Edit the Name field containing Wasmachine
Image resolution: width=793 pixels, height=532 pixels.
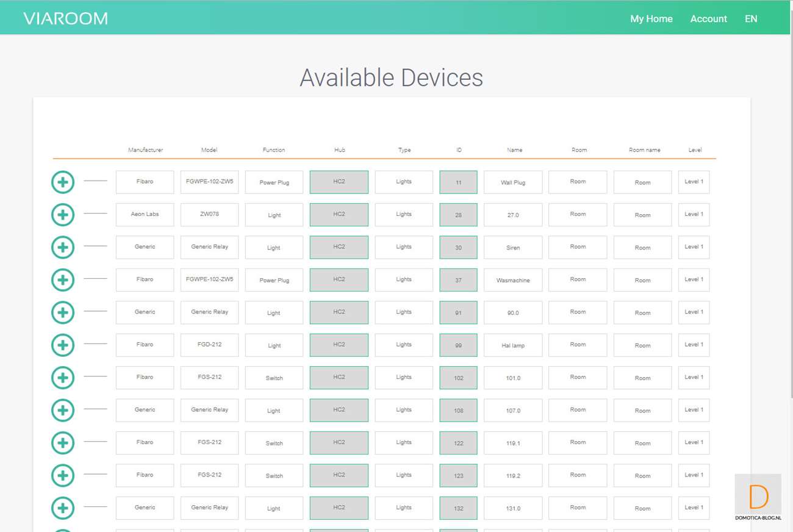513,280
